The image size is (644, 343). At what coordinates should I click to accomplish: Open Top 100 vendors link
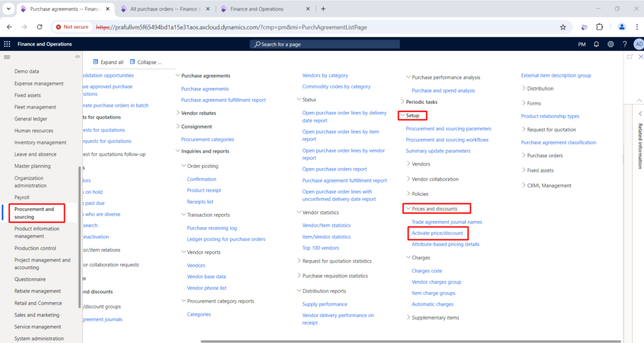coord(321,248)
